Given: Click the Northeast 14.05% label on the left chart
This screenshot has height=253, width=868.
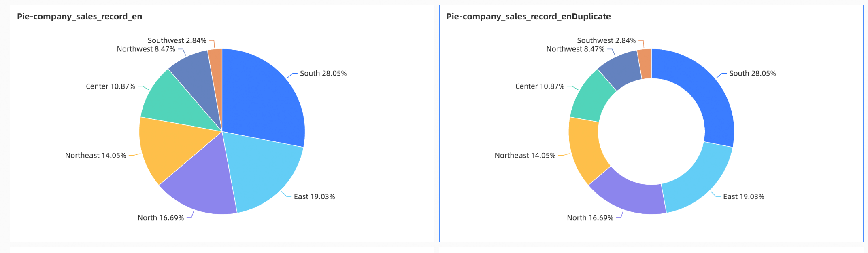Looking at the screenshot, I should [x=96, y=156].
